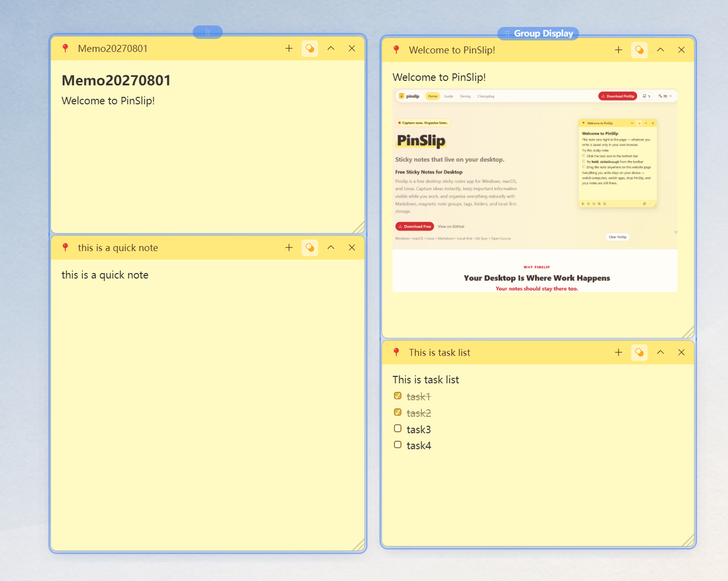Click overlapping-circles icon on 'Welcome to PinSlip!' note

(640, 50)
